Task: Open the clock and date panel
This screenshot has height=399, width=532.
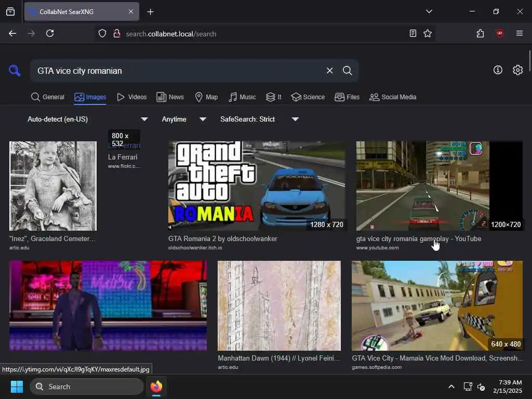Action: 508,387
